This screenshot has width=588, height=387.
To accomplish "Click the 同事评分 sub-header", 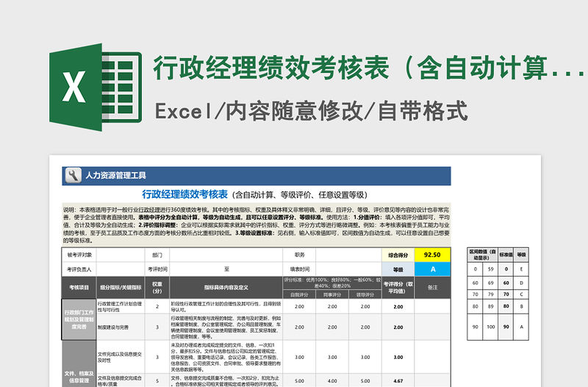I will (x=332, y=295).
